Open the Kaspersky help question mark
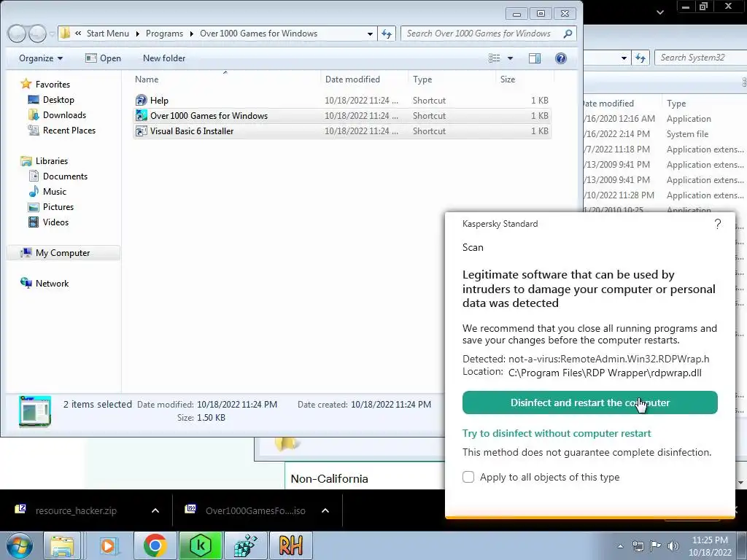This screenshot has height=560, width=747. click(x=718, y=224)
